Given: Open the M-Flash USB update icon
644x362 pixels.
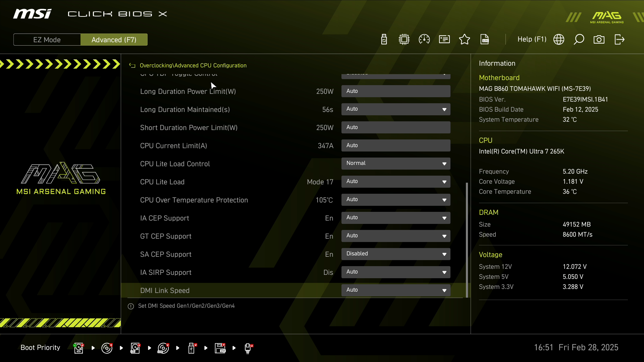Looking at the screenshot, I should 384,40.
